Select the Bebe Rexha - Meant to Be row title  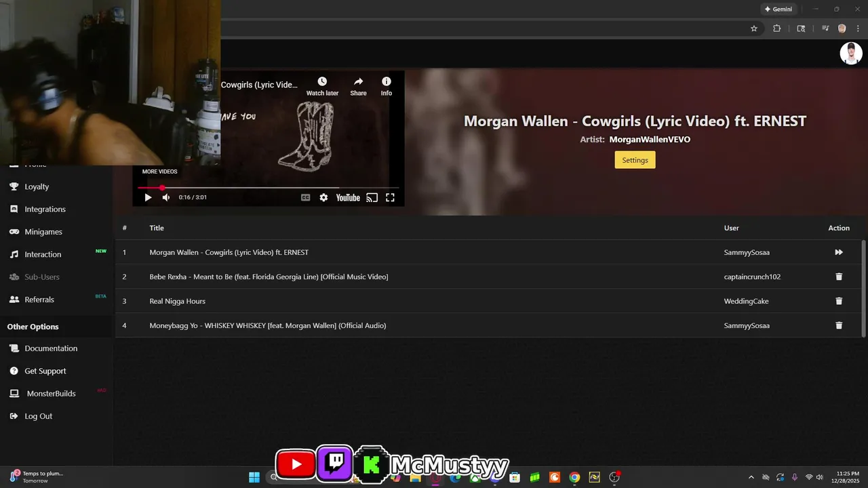269,277
